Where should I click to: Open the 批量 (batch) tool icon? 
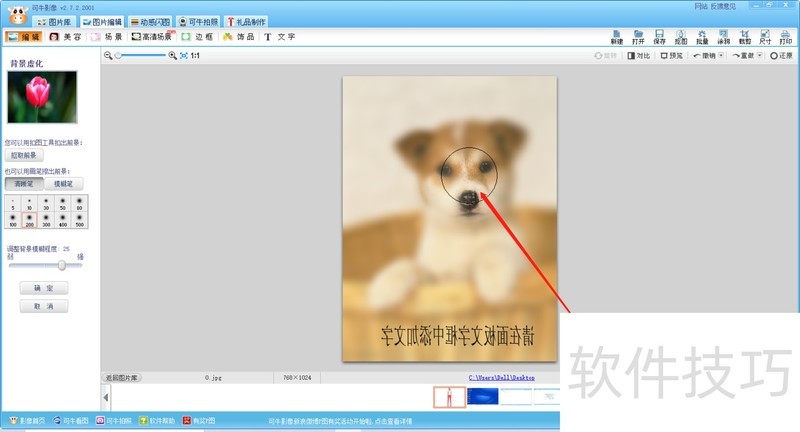702,37
